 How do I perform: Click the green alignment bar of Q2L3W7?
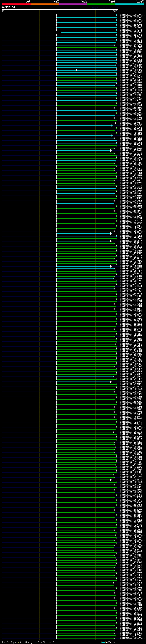(x=87, y=48)
